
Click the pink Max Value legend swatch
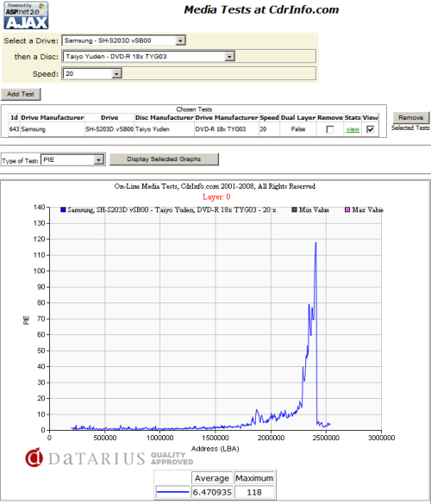click(x=347, y=209)
